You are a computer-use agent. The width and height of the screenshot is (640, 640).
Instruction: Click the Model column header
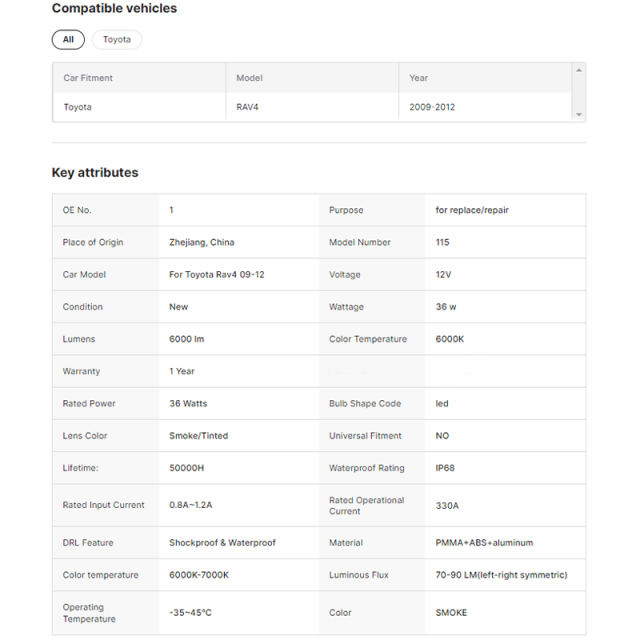(x=249, y=78)
